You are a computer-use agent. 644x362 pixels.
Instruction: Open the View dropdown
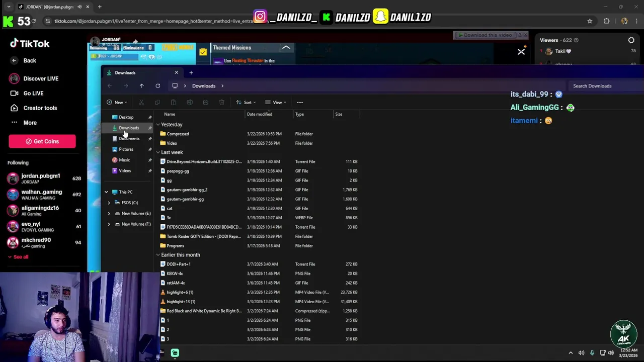click(x=276, y=103)
